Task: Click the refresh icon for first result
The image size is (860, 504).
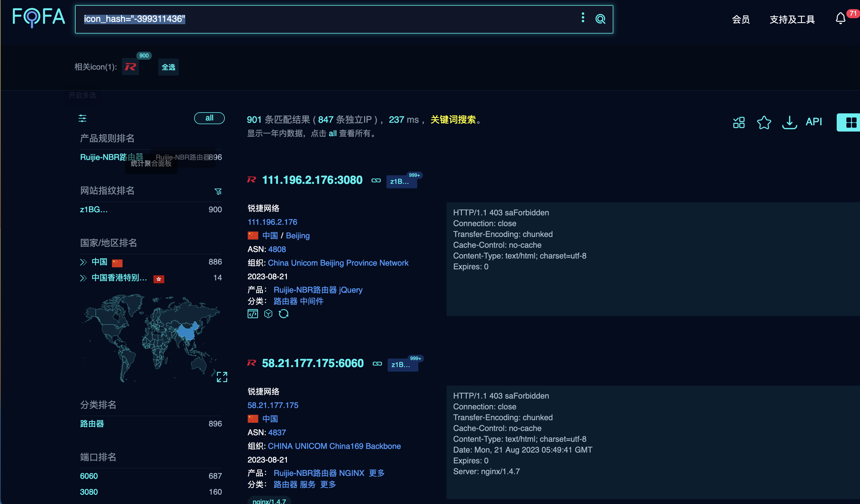Action: click(x=284, y=314)
